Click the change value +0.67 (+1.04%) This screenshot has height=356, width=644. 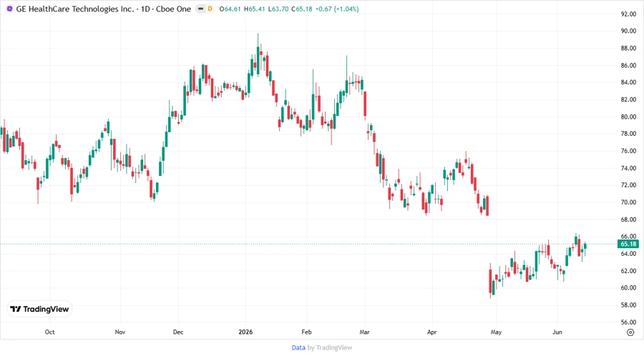[337, 9]
